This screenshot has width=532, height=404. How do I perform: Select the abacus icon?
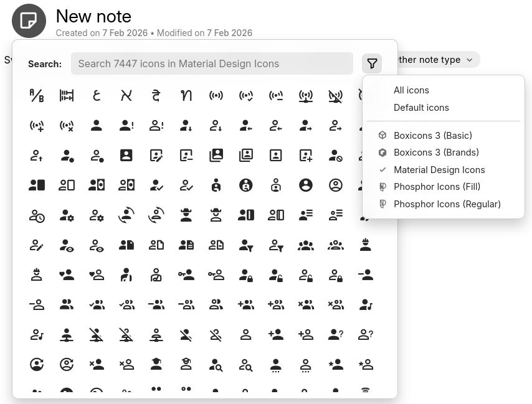67,95
